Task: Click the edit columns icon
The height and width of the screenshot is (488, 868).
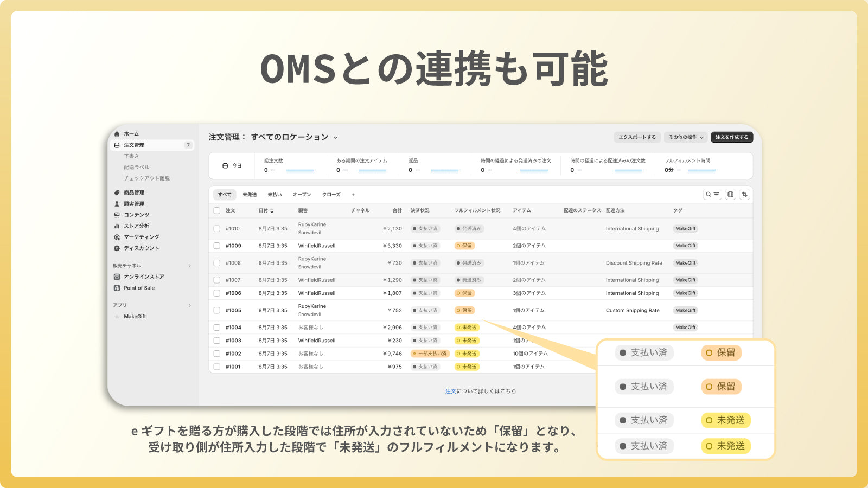Action: pos(731,195)
